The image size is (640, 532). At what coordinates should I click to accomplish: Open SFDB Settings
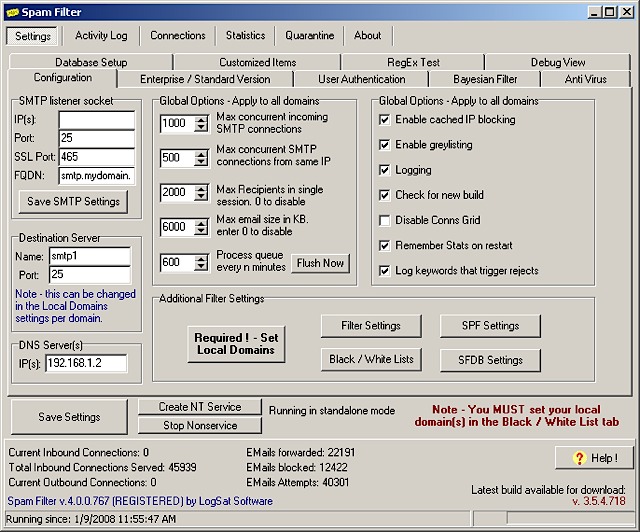(490, 360)
